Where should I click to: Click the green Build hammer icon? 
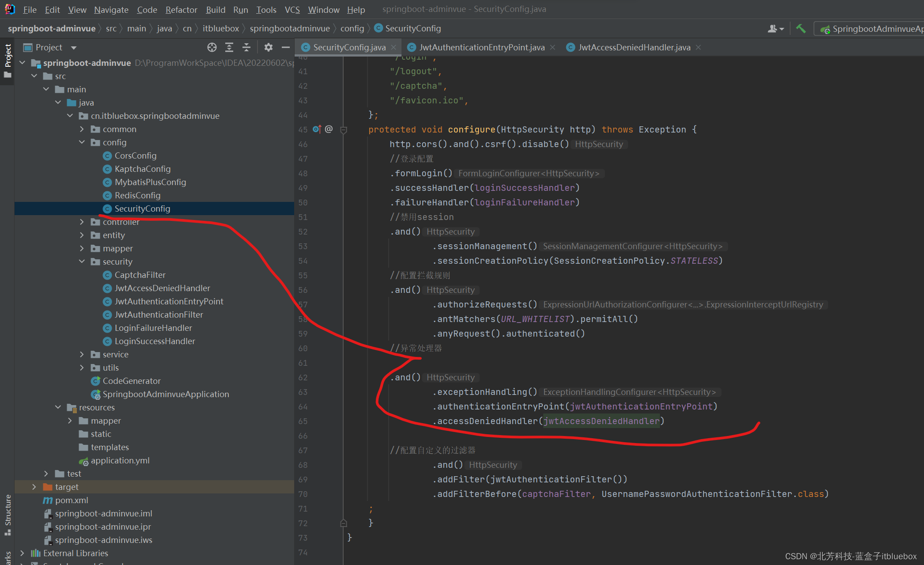click(x=801, y=29)
